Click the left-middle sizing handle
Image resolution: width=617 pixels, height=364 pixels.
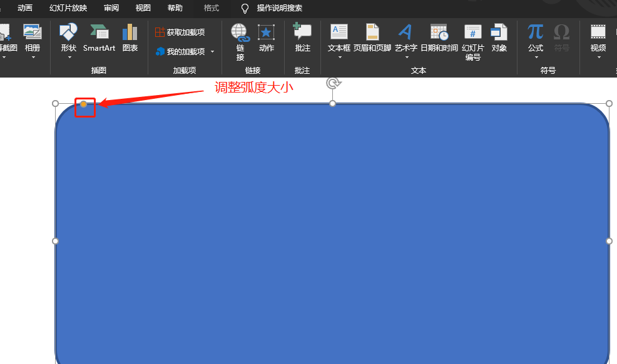(x=56, y=241)
